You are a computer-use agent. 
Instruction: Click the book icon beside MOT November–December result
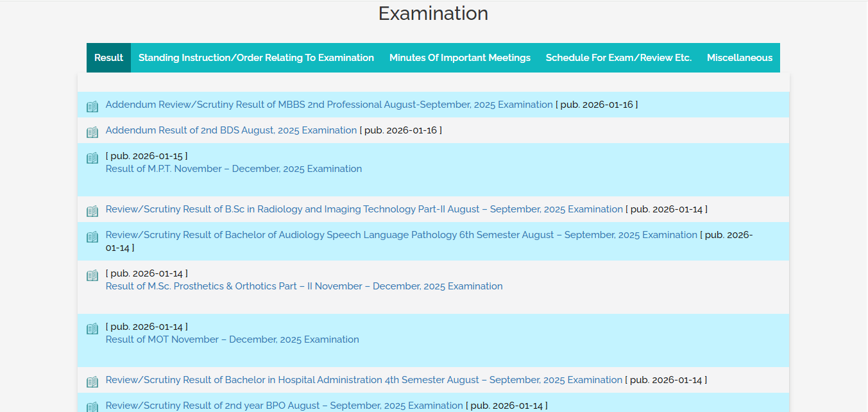point(92,328)
